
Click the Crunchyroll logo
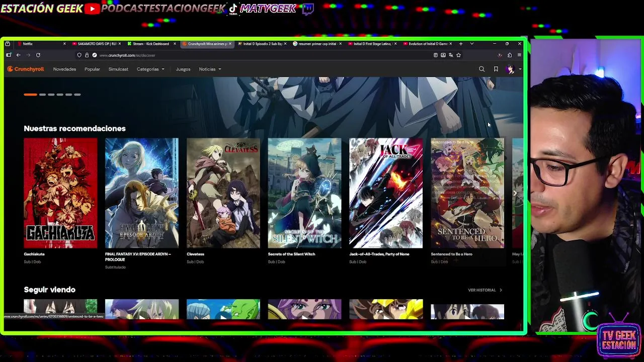click(x=26, y=69)
